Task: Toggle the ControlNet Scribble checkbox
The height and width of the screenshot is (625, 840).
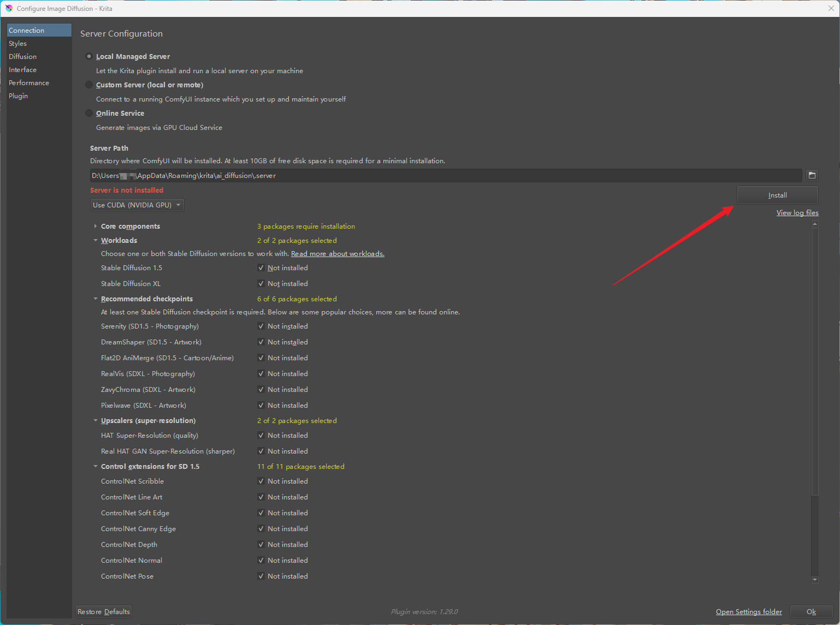Action: tap(261, 481)
